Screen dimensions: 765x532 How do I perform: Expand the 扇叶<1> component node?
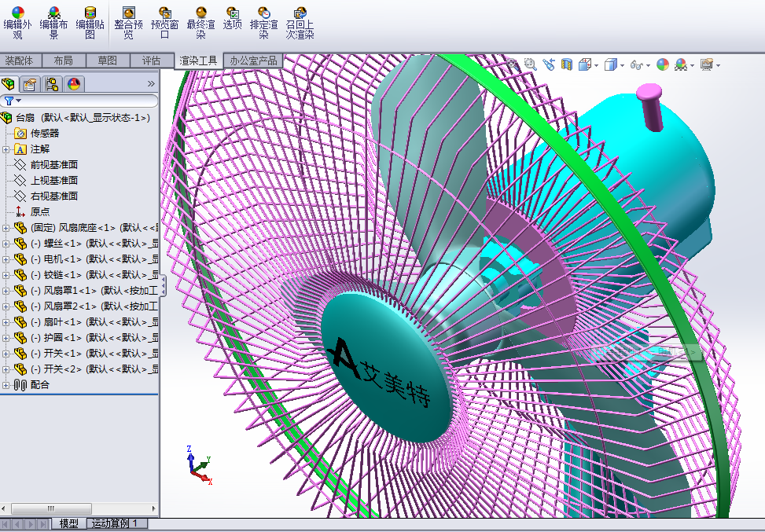coord(6,322)
